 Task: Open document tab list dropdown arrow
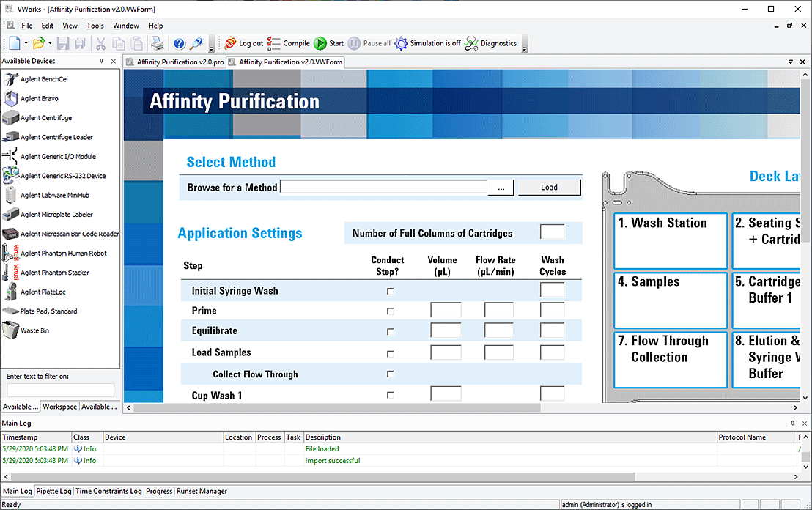pyautogui.click(x=791, y=62)
